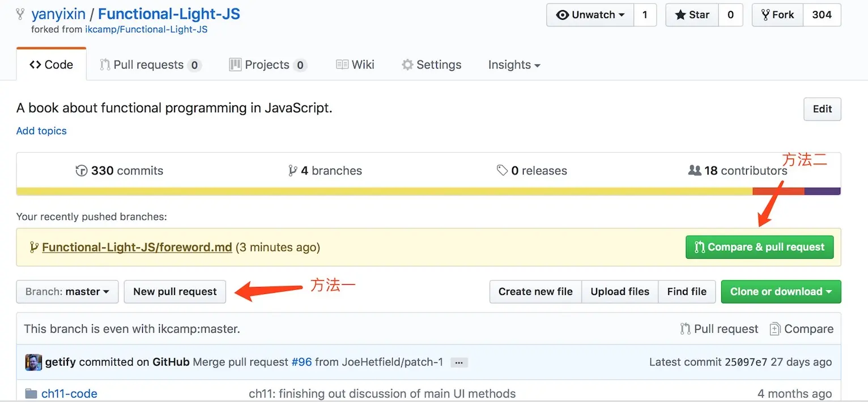The height and width of the screenshot is (402, 868).
Task: Click the purple language bar segment
Action: tap(822, 191)
